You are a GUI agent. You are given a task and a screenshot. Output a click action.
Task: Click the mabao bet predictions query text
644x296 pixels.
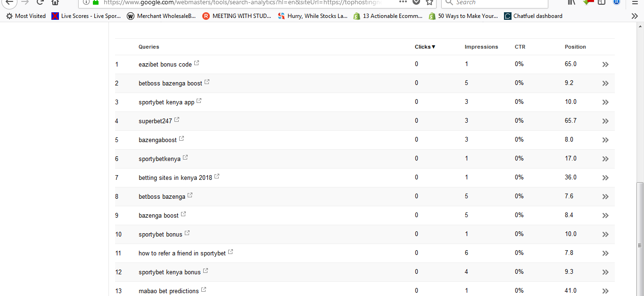pos(169,291)
